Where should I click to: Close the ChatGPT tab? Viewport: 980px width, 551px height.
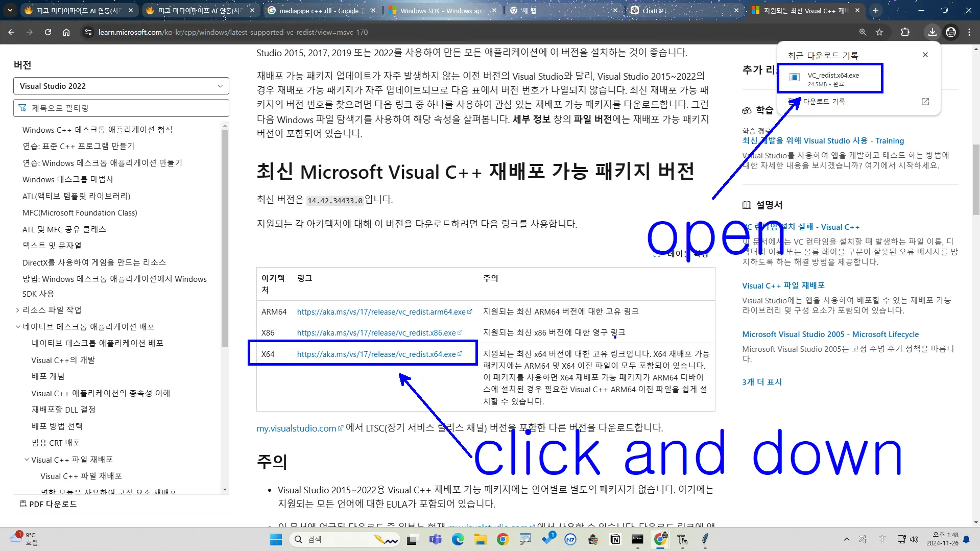click(736, 10)
